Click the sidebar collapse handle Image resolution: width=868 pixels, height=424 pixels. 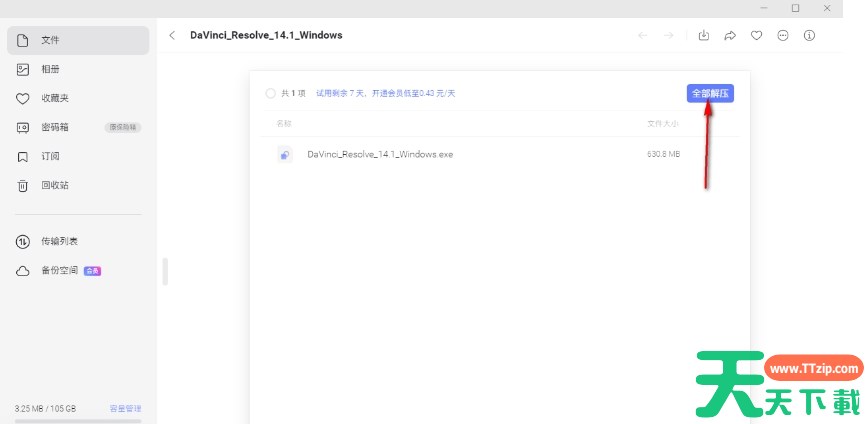165,272
